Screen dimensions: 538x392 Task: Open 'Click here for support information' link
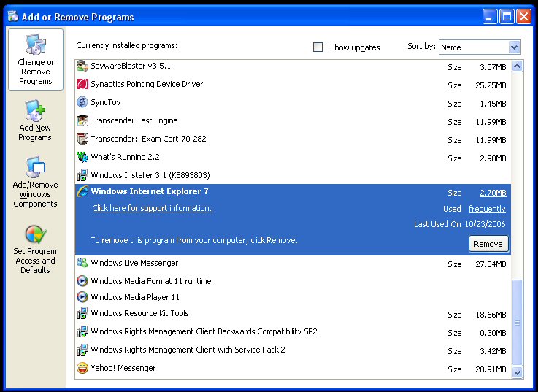click(152, 208)
